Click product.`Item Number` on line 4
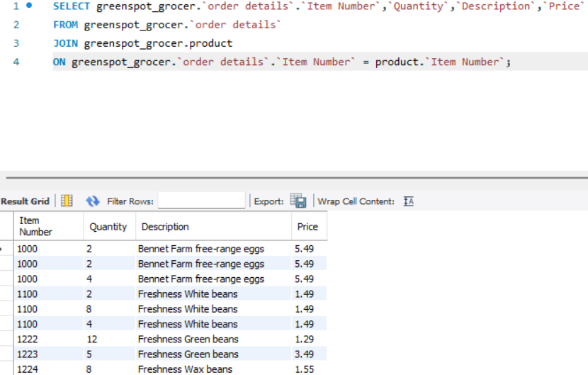The image size is (588, 375). 440,62
